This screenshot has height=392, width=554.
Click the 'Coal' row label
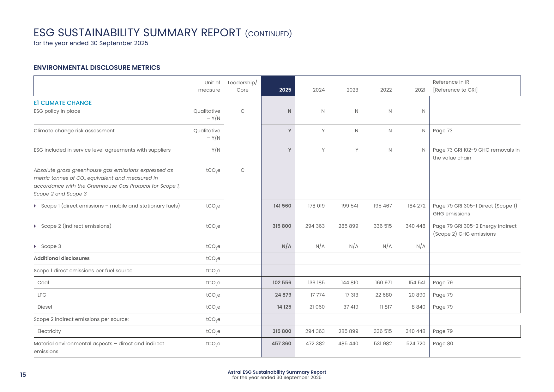click(43, 283)
